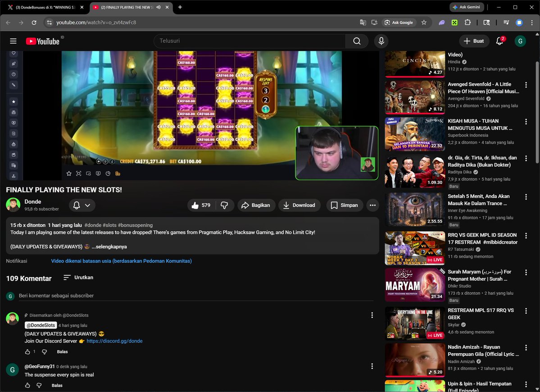Open the account avatar G menu
Image resolution: width=540 pixels, height=392 pixels.
coord(520,41)
